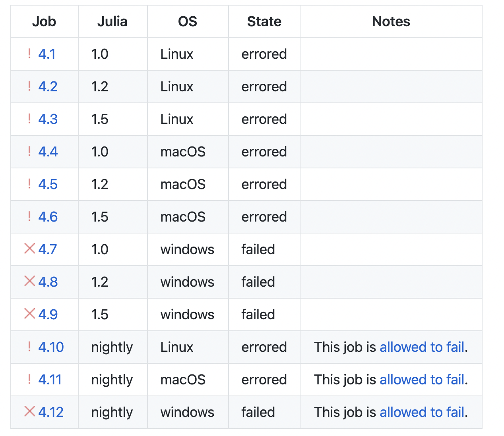Click the errored exclamation icon beside job 4.1
The width and height of the screenshot is (504, 436).
click(29, 54)
